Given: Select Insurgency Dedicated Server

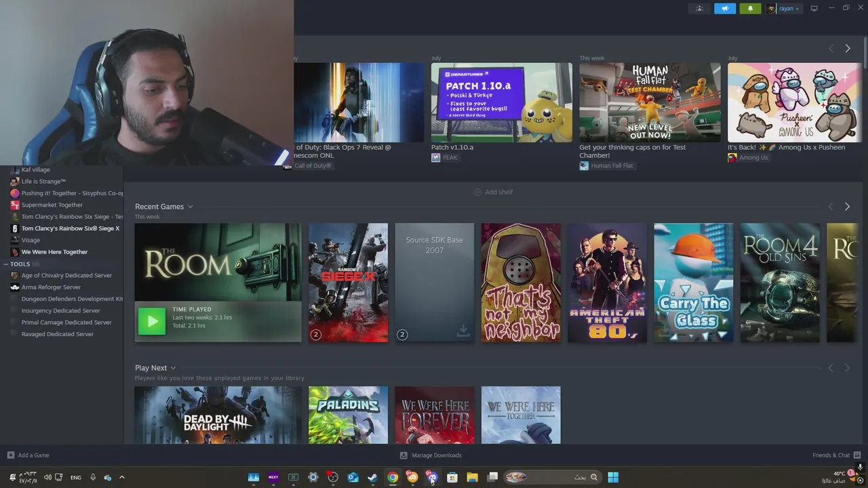Looking at the screenshot, I should (60, 310).
